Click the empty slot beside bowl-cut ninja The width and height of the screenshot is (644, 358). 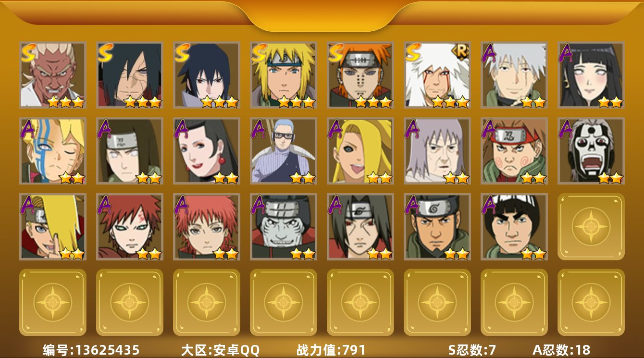point(591,226)
